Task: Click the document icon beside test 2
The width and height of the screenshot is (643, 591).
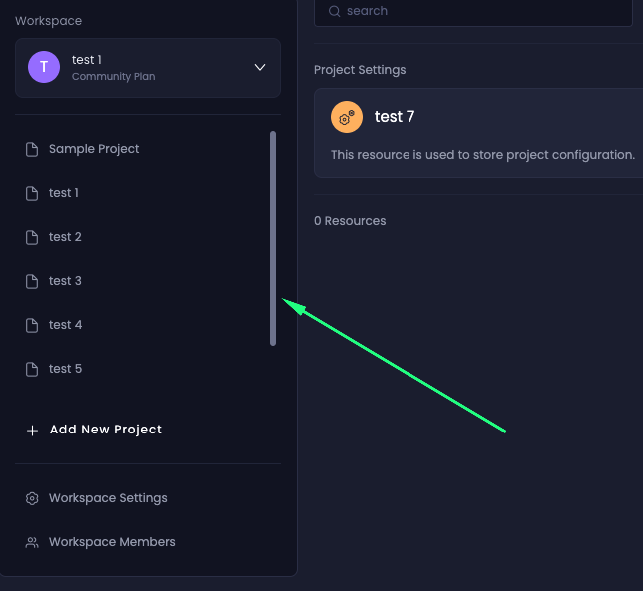Action: (32, 237)
